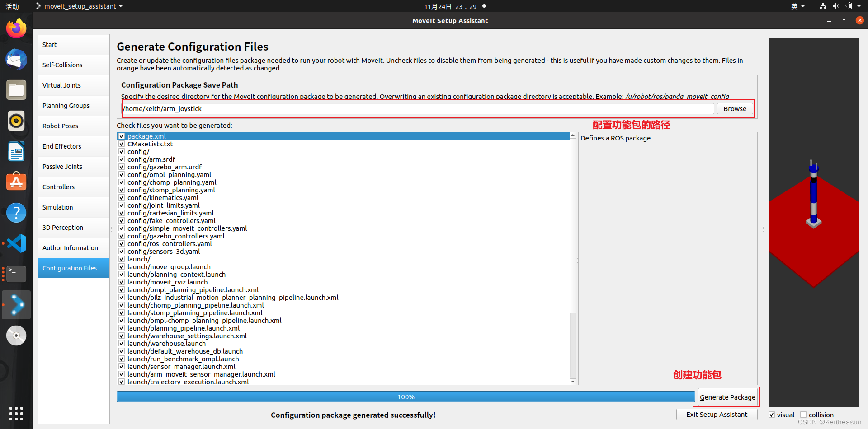Select config/fake_controllers.yaml in the list
This screenshot has width=868, height=429.
(x=171, y=221)
